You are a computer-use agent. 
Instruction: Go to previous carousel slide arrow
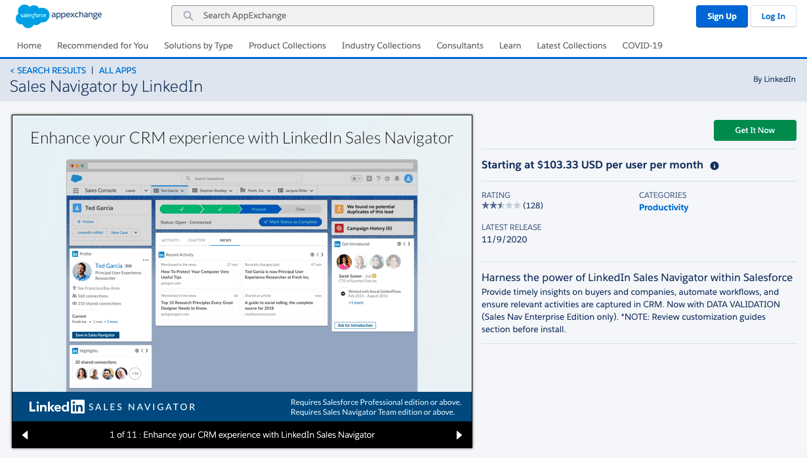point(25,435)
